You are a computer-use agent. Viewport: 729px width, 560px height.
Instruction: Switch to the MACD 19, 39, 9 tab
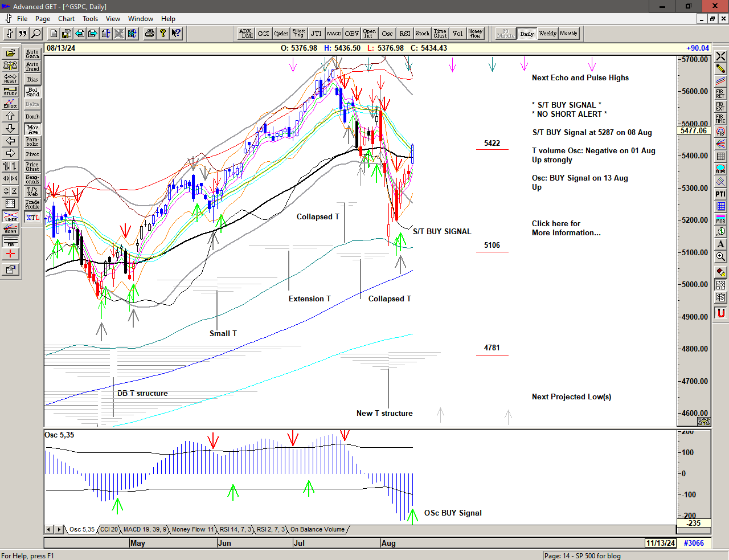pyautogui.click(x=145, y=530)
